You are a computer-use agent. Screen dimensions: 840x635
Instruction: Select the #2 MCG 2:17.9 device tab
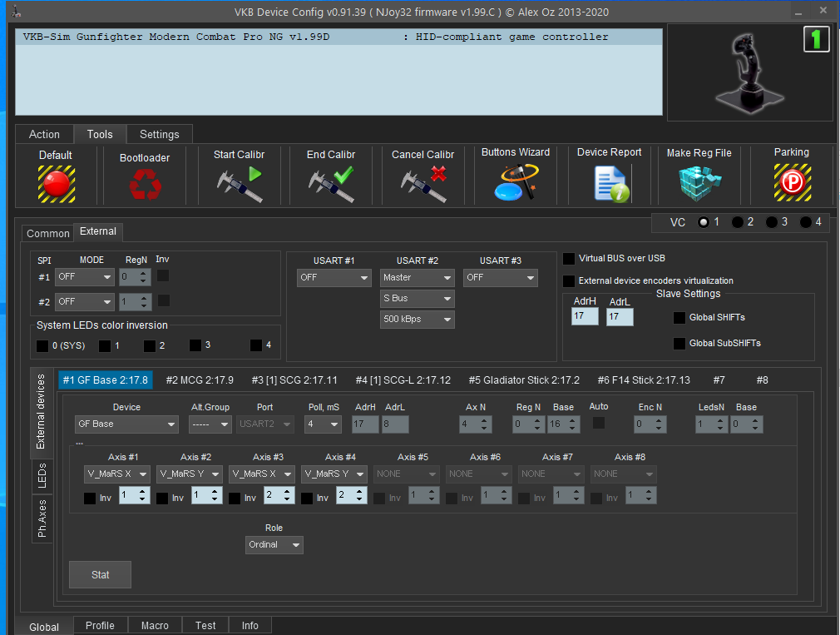pos(200,380)
